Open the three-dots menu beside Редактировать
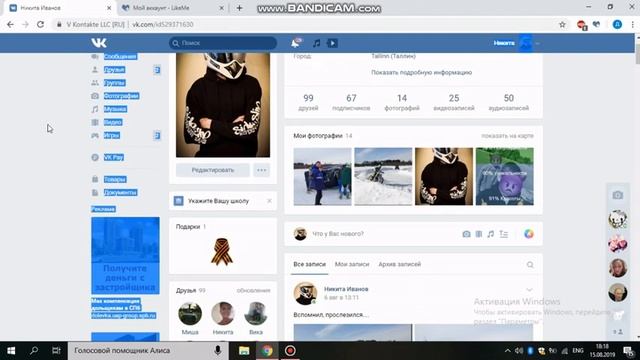Screen dimensions: 640x360 261,170
